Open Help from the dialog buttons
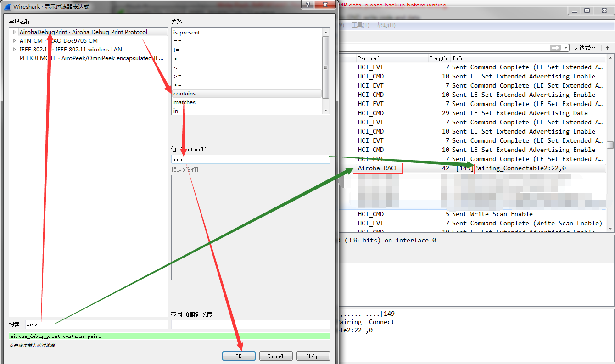This screenshot has height=364, width=615. tap(313, 356)
